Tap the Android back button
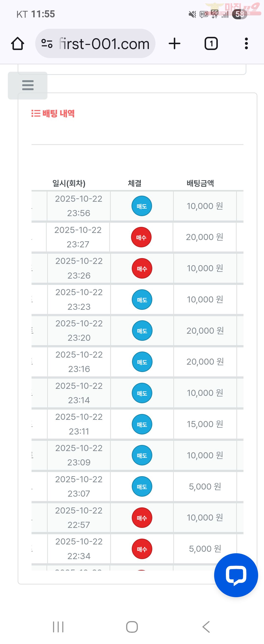 point(206,627)
